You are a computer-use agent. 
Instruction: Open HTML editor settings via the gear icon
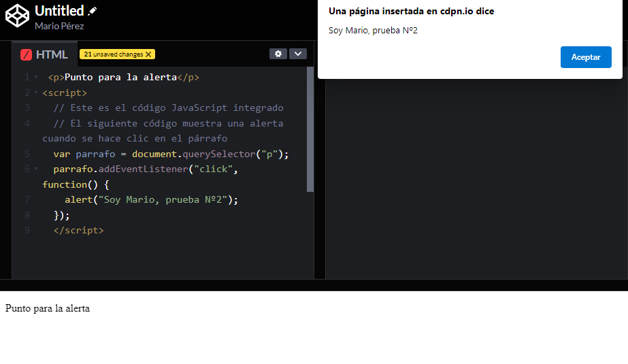point(278,54)
